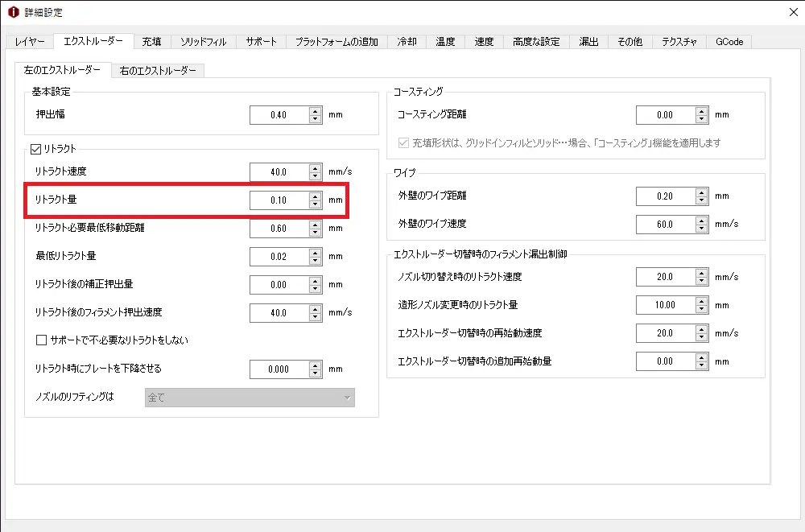Image resolution: width=805 pixels, height=532 pixels.
Task: Open the ノズルのリフティングは dropdown
Action: [x=250, y=398]
